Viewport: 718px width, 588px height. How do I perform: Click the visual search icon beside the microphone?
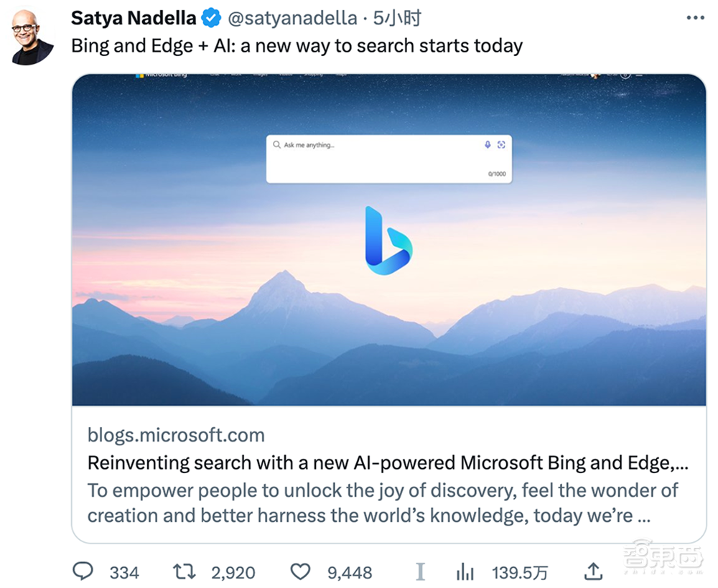[501, 144]
